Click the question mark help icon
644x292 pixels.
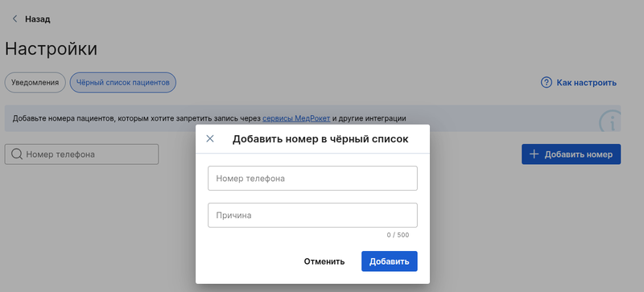[547, 83]
